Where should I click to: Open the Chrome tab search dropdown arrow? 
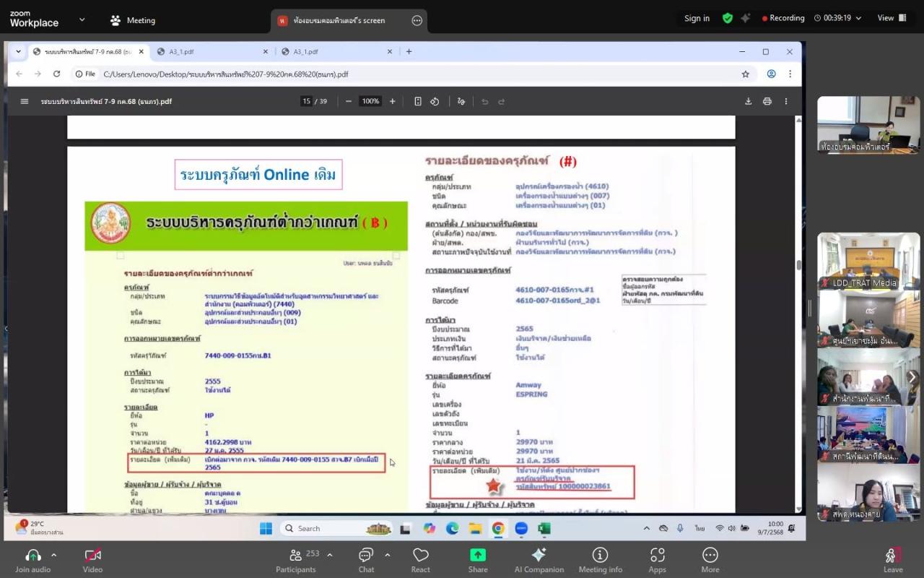[x=18, y=51]
